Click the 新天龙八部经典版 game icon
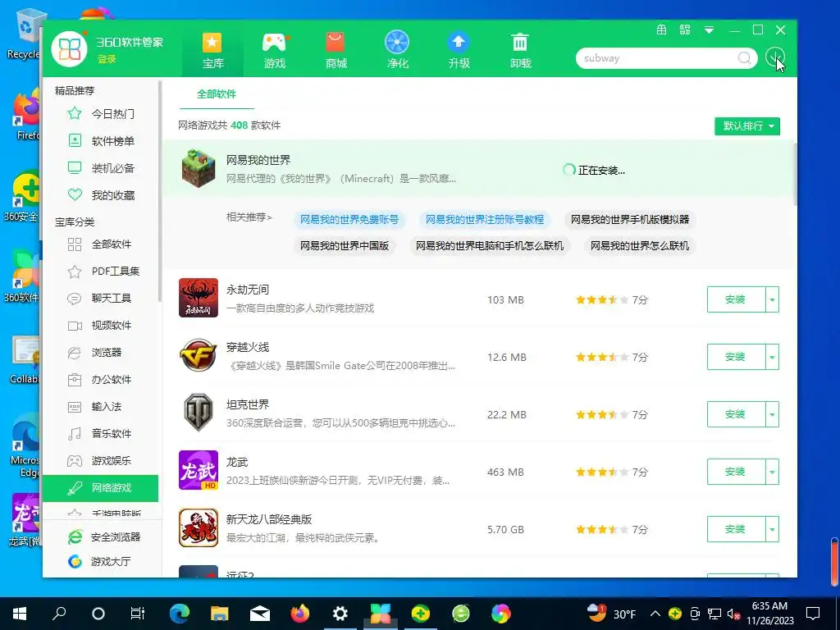Screen dimensions: 840x630 pyautogui.click(x=199, y=527)
